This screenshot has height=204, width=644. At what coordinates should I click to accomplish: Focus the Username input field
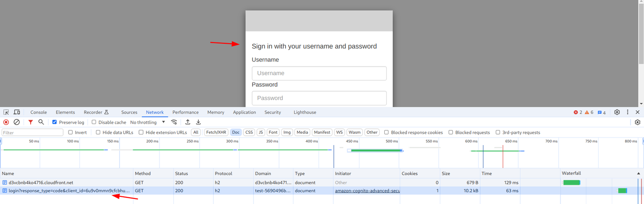click(319, 73)
